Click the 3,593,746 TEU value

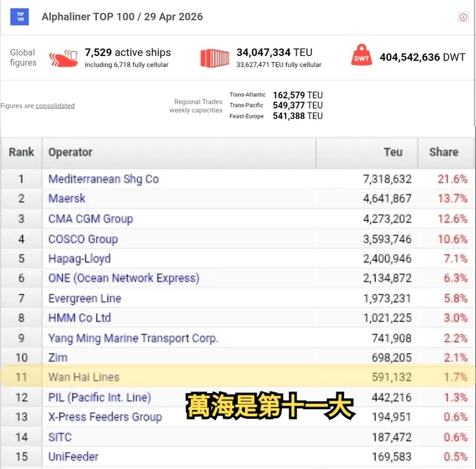pyautogui.click(x=387, y=239)
